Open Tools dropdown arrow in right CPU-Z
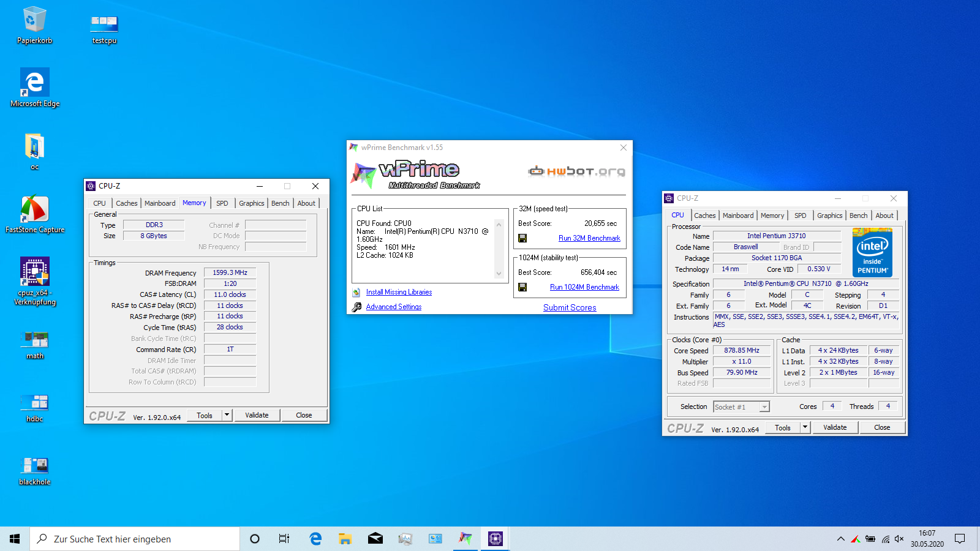Image resolution: width=980 pixels, height=551 pixels. click(x=805, y=427)
